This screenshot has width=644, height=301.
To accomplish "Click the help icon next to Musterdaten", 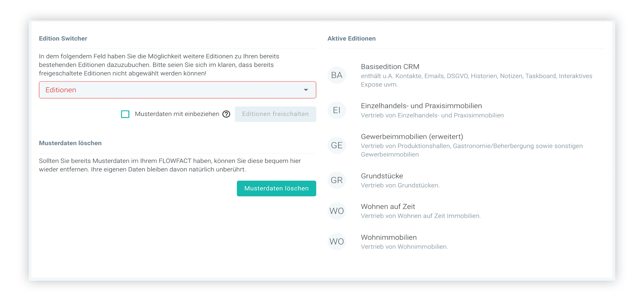I will click(226, 114).
